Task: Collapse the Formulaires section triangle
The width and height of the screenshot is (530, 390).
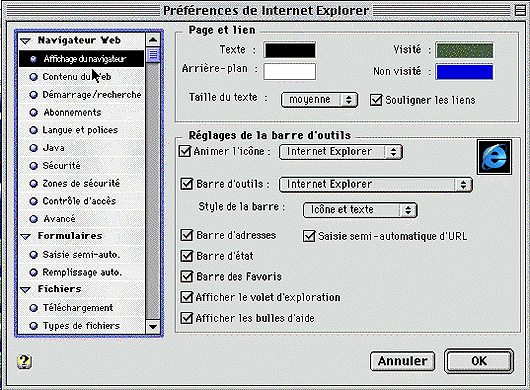Action: (26, 237)
